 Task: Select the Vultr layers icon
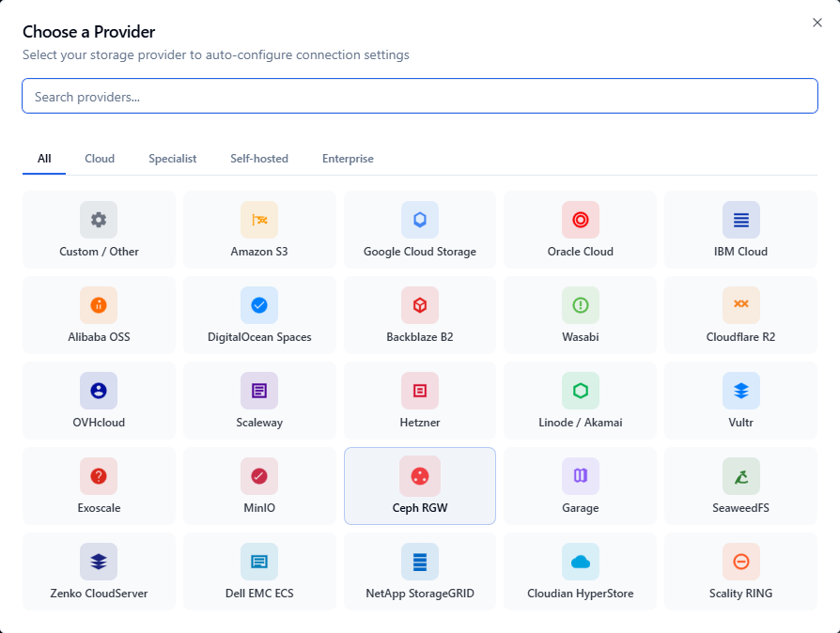pyautogui.click(x=741, y=391)
